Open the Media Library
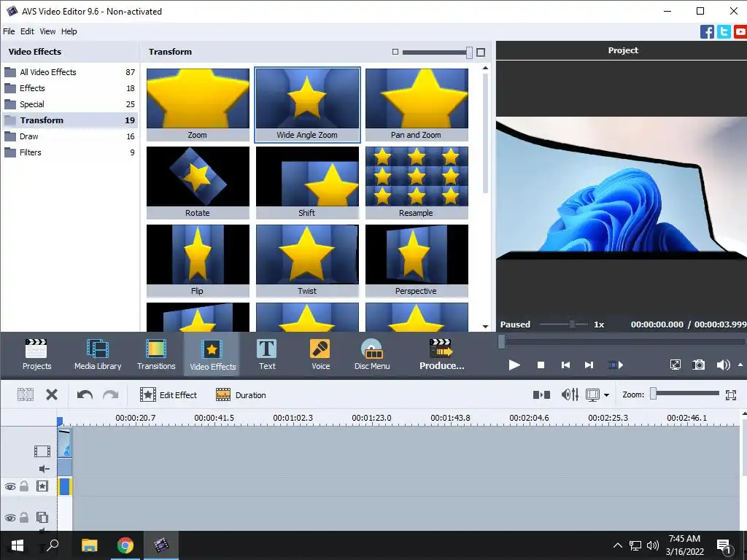 click(98, 354)
